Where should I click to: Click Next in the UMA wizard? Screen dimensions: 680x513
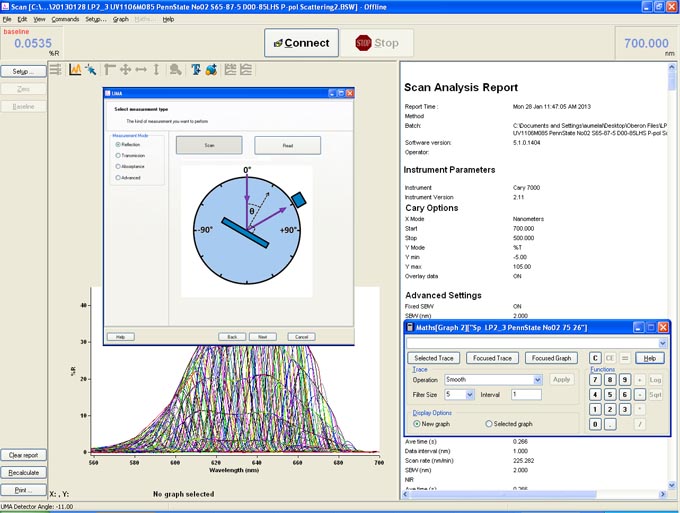263,337
